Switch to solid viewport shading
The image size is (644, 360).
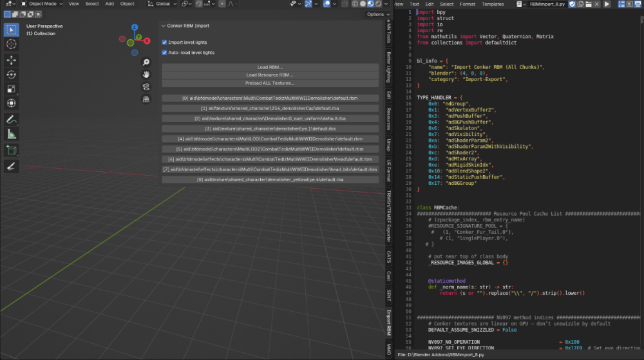coord(363,4)
